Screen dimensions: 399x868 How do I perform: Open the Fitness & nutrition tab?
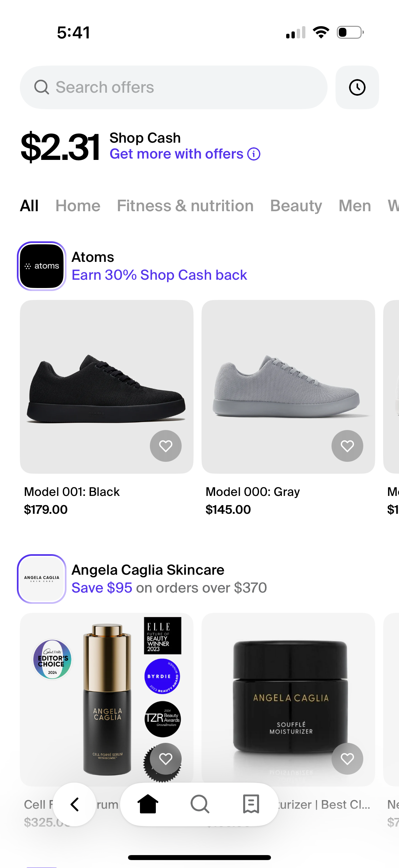coord(185,206)
